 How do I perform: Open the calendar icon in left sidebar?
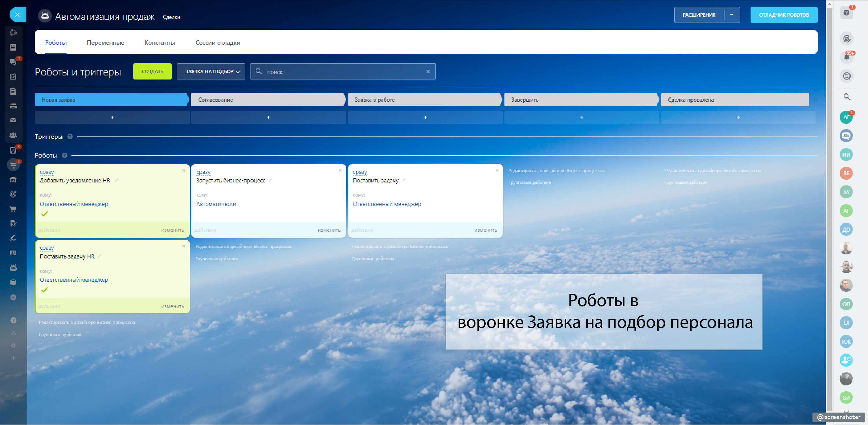(x=13, y=76)
